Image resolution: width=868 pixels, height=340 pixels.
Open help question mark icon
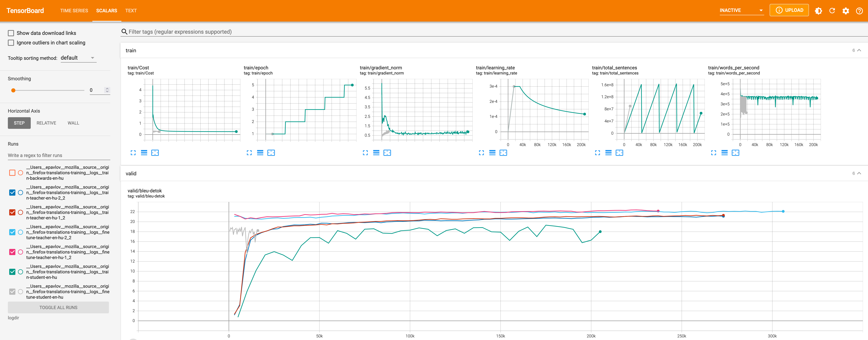(x=859, y=11)
